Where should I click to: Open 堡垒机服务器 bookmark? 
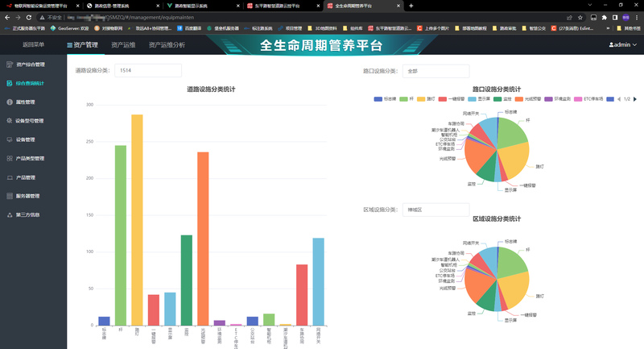223,28
